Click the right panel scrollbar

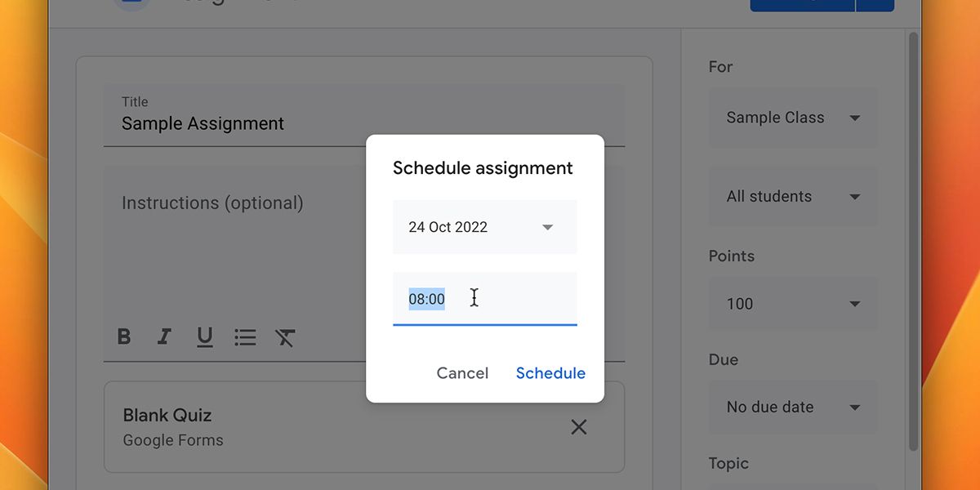coord(913,245)
